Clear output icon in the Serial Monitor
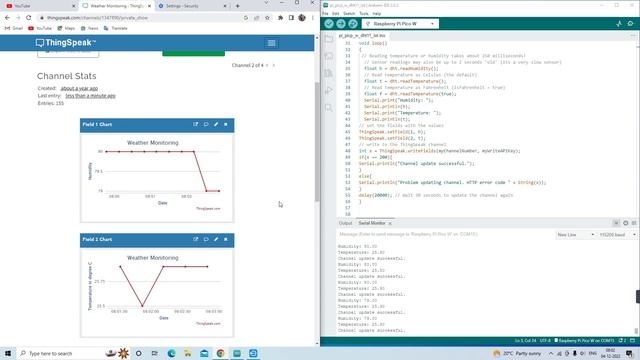The image size is (640, 360). coord(634,223)
